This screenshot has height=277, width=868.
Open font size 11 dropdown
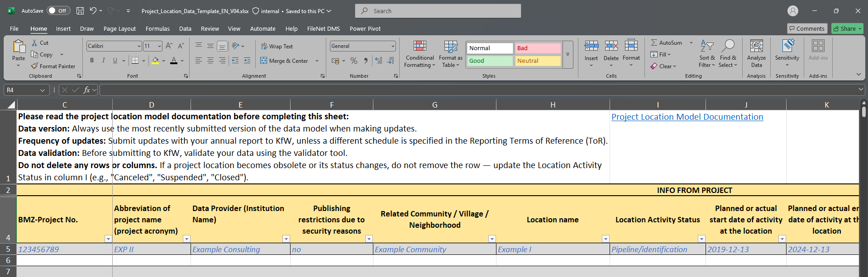coord(159,46)
